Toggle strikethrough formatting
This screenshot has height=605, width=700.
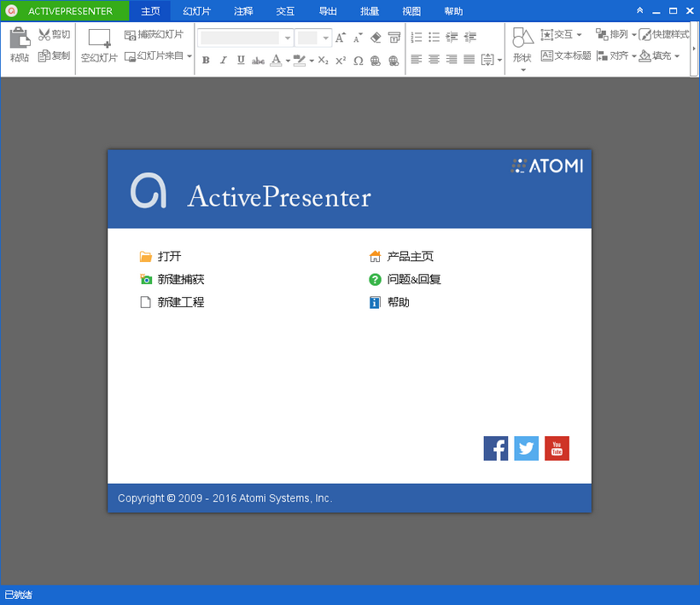point(258,61)
